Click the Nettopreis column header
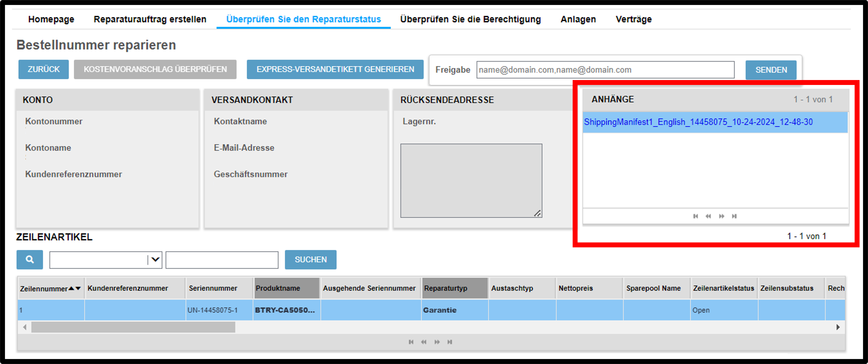This screenshot has width=868, height=364. click(589, 288)
